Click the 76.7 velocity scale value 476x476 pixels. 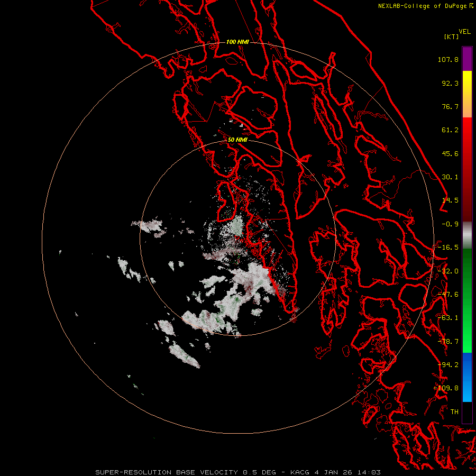tap(450, 106)
